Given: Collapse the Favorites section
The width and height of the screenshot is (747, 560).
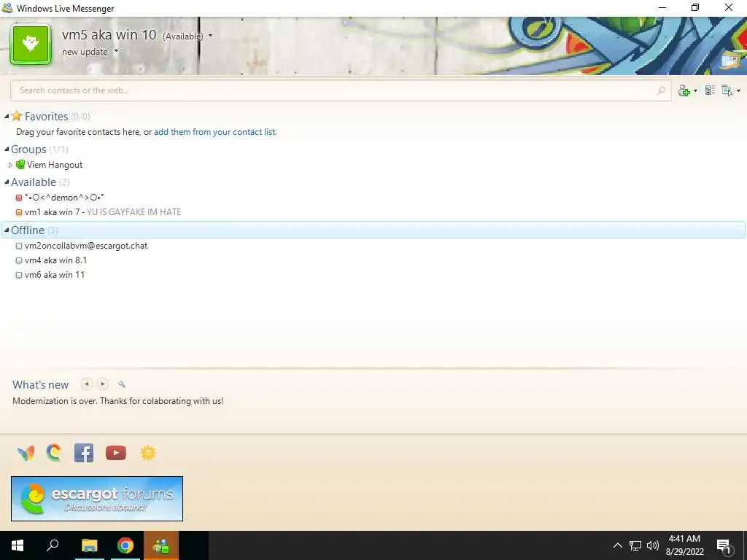Looking at the screenshot, I should pos(7,116).
